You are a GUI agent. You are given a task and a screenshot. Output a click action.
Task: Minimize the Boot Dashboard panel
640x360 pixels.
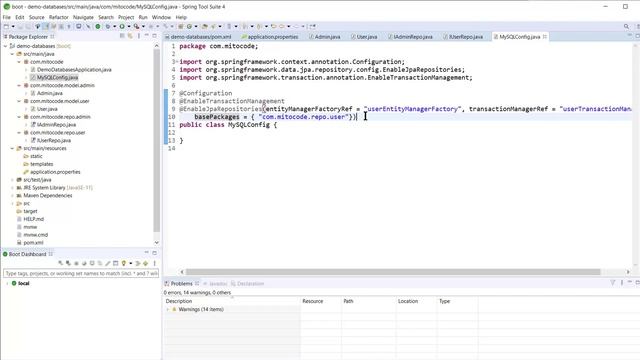(147, 252)
